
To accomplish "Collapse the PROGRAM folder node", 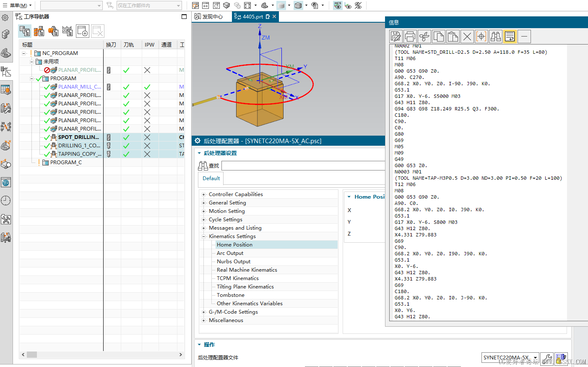I will click(x=32, y=79).
